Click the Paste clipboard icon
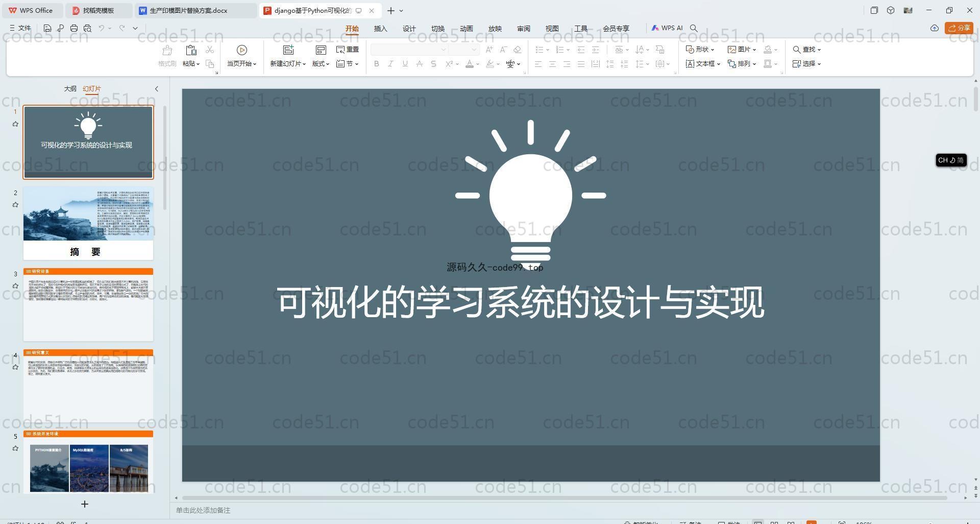 [191, 50]
